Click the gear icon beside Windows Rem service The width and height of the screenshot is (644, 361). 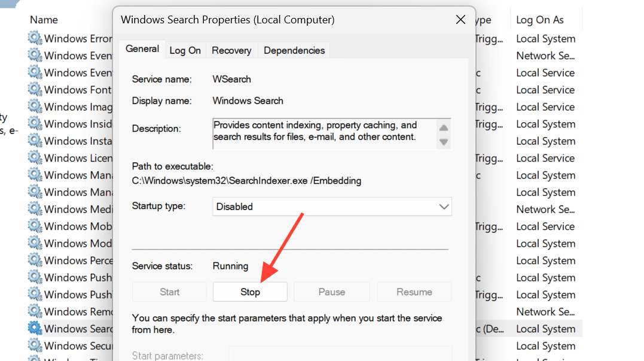point(35,311)
